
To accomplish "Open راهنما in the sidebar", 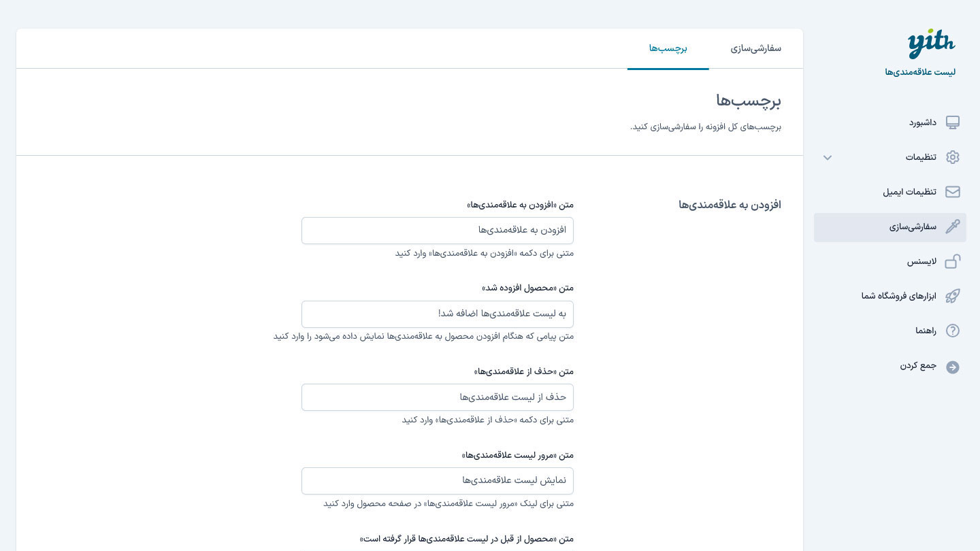I will coord(890,331).
